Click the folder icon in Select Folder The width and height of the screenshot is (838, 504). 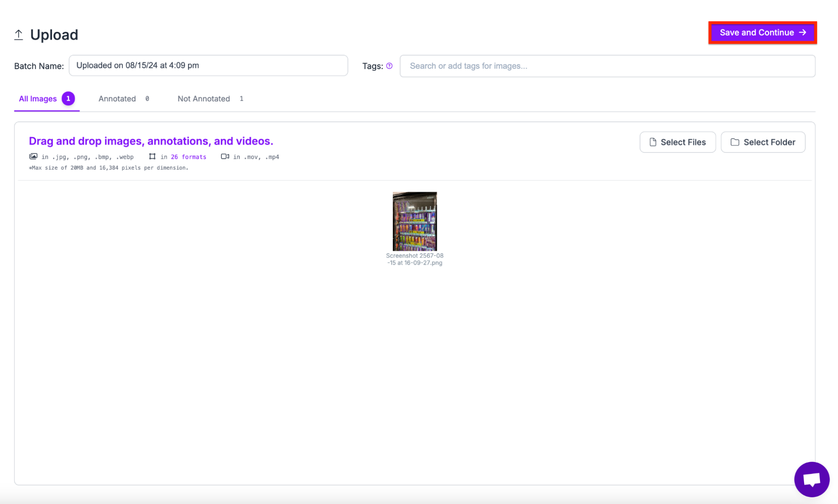tap(734, 142)
